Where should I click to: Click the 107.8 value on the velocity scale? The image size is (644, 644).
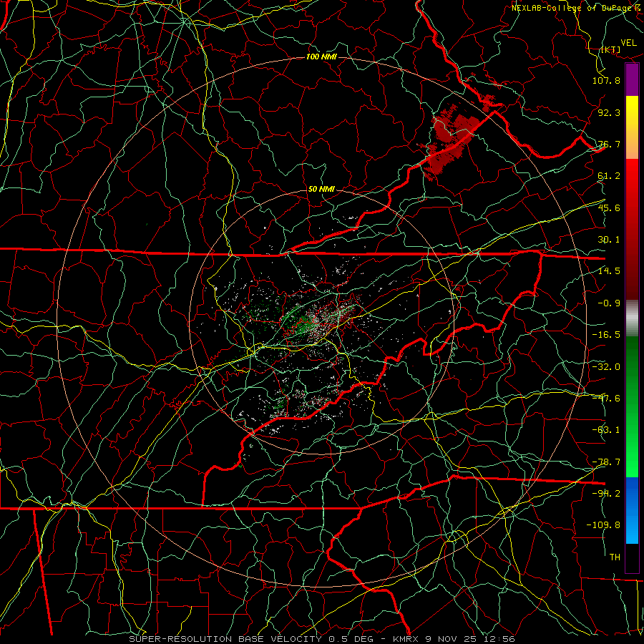[x=606, y=80]
